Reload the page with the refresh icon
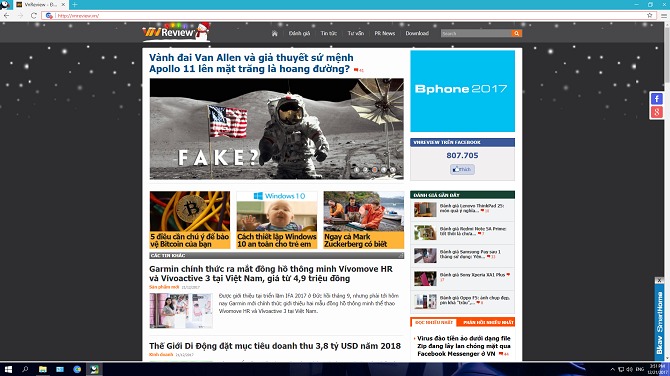670x376 pixels. 33,15
